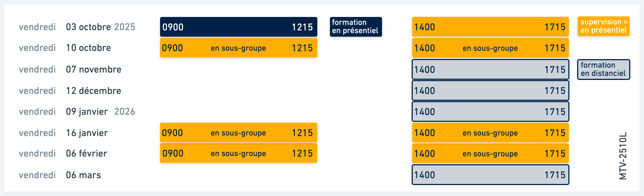
Task: Select the 12 décembre 1400–1715 grey session
Action: (x=490, y=91)
